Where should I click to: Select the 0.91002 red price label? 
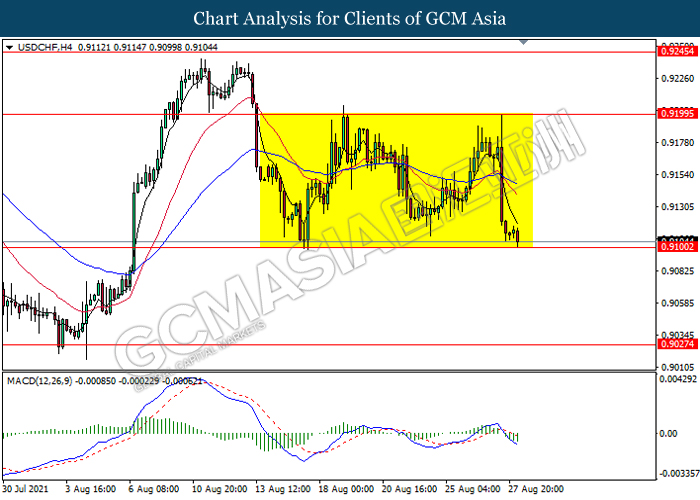[x=677, y=247]
